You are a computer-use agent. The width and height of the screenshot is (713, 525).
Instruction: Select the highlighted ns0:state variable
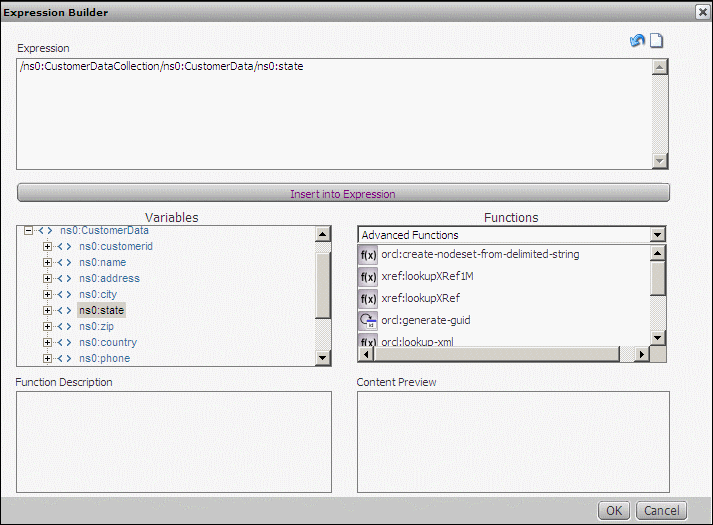coord(101,310)
